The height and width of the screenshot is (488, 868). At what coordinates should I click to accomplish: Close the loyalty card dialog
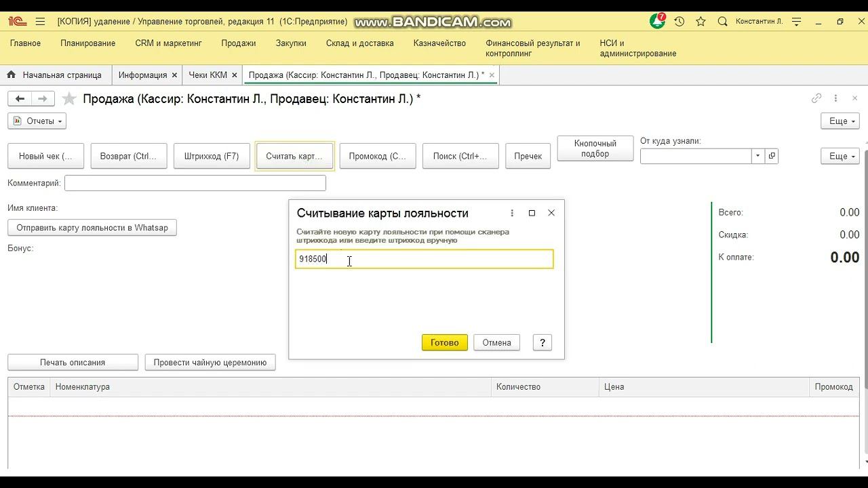(x=551, y=213)
